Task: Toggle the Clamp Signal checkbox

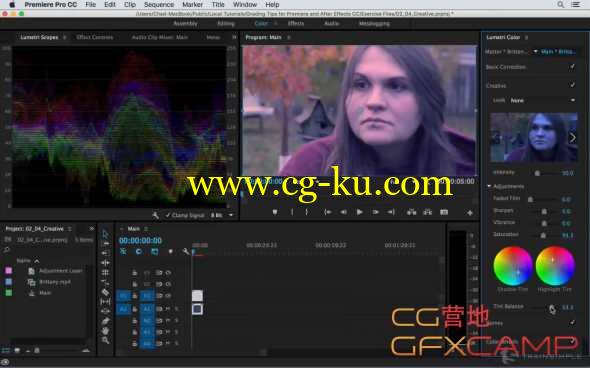Action: click(x=168, y=215)
